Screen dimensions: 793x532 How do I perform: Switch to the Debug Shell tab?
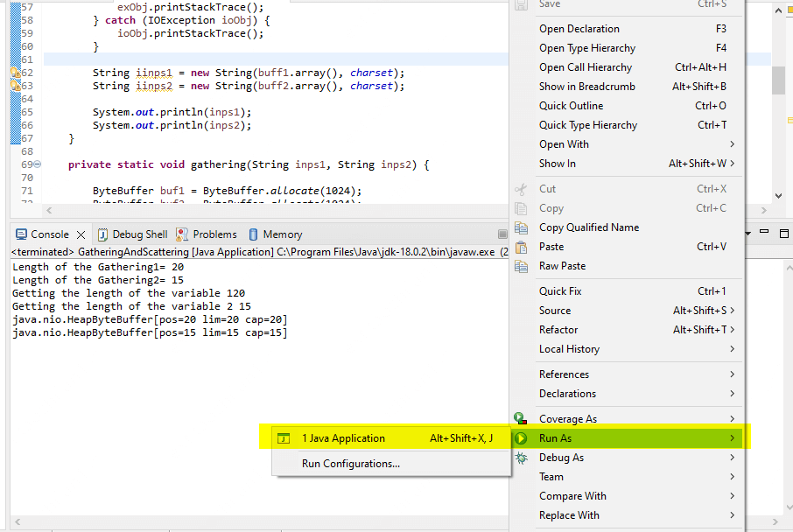coord(132,234)
